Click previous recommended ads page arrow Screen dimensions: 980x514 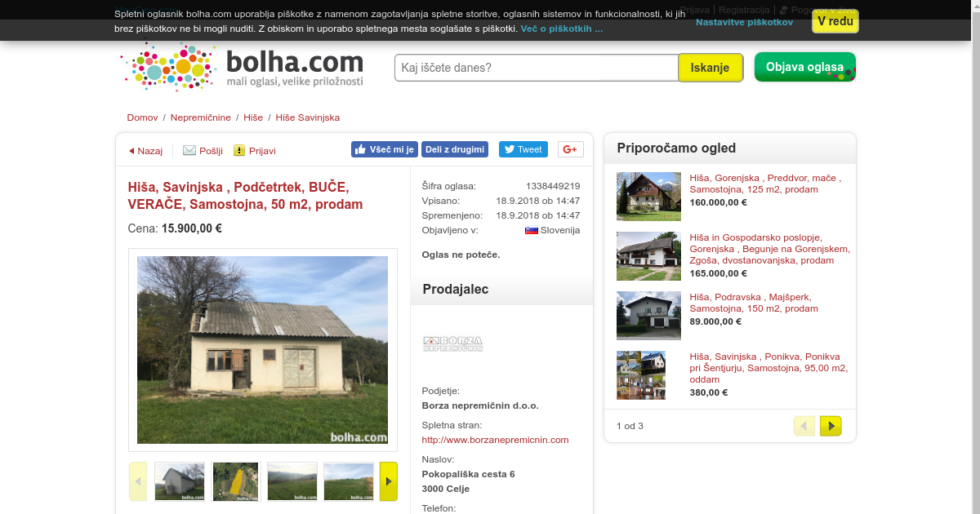coord(804,426)
